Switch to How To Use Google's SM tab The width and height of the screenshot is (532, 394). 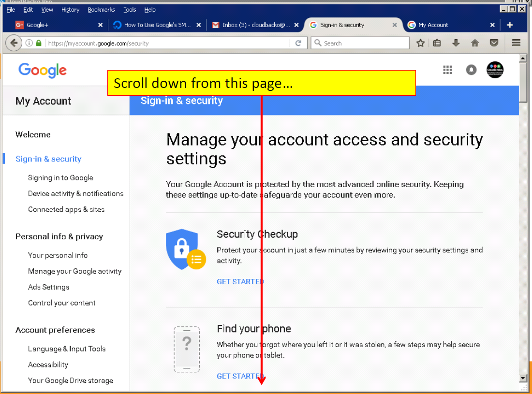157,25
